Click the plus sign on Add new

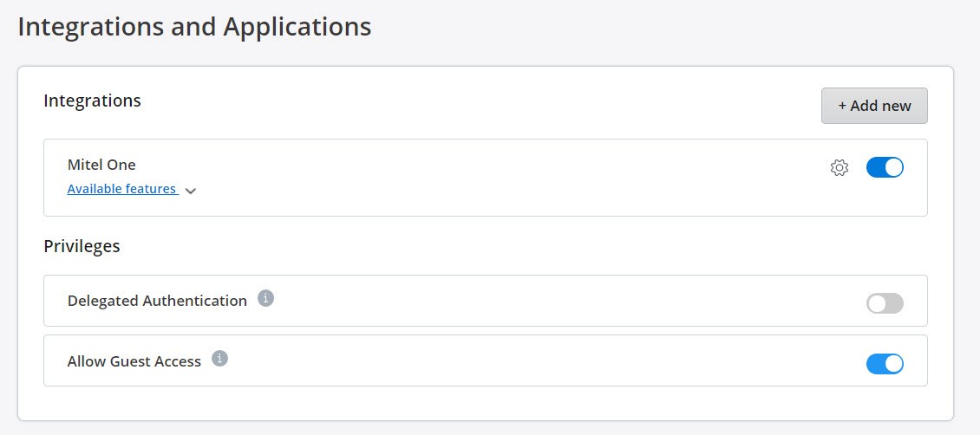pos(842,106)
